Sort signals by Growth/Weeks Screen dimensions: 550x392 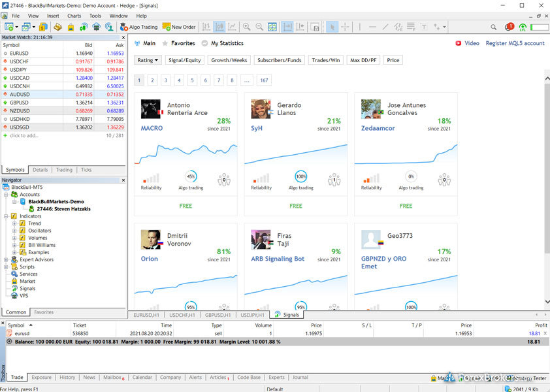coord(229,60)
